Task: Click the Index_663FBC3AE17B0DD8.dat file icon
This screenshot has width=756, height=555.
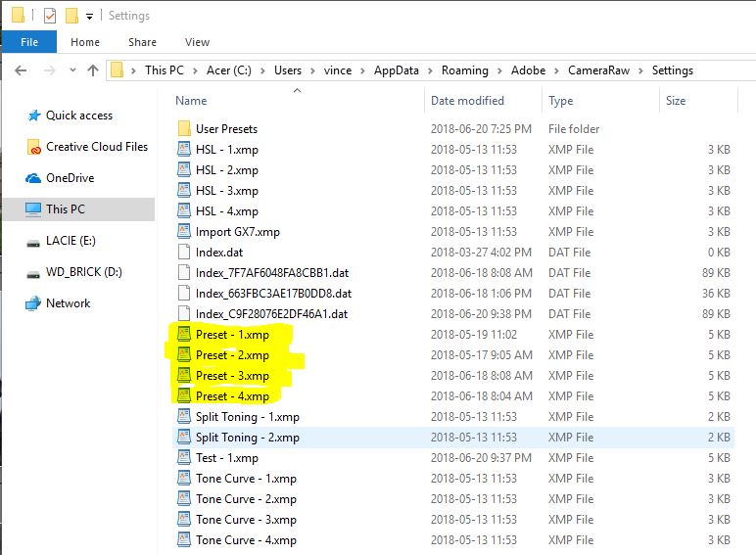Action: [184, 293]
